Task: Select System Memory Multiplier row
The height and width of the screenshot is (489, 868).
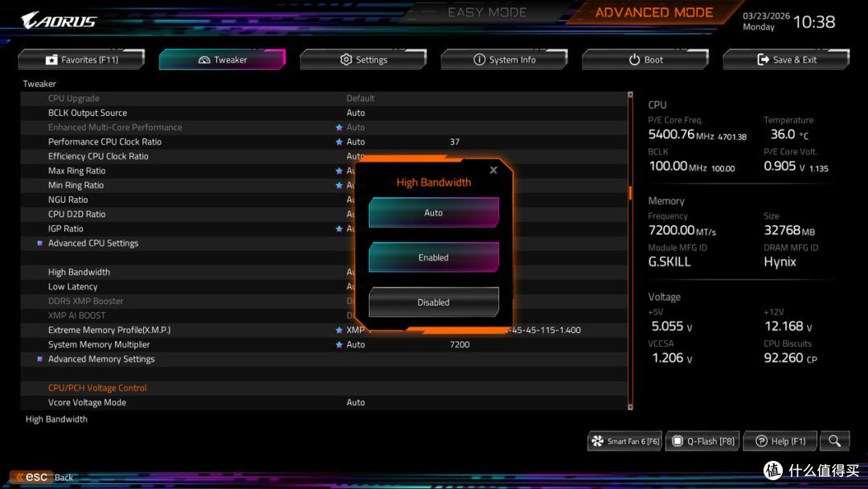Action: tap(324, 344)
